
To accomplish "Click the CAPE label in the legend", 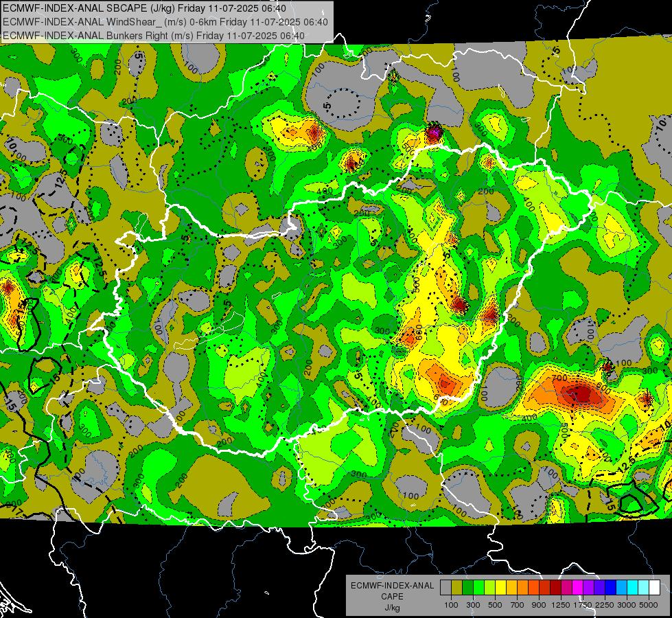I will [x=392, y=597].
